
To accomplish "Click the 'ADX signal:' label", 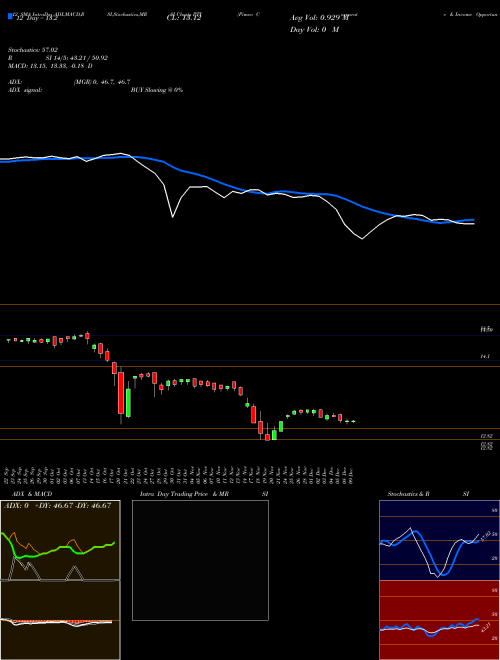I will (25, 90).
